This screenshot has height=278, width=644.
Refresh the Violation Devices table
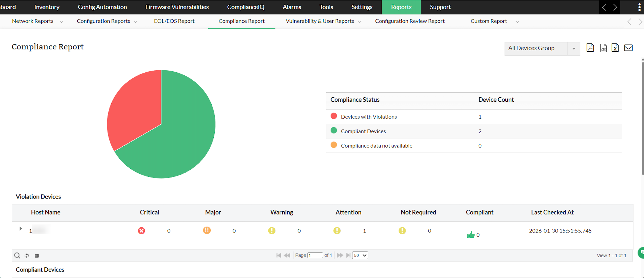pos(27,255)
